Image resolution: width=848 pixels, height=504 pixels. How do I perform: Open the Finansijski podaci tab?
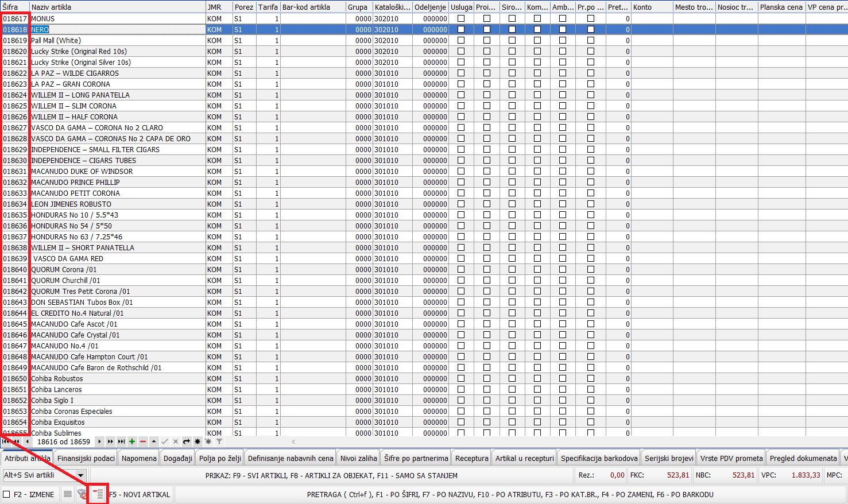(x=86, y=458)
